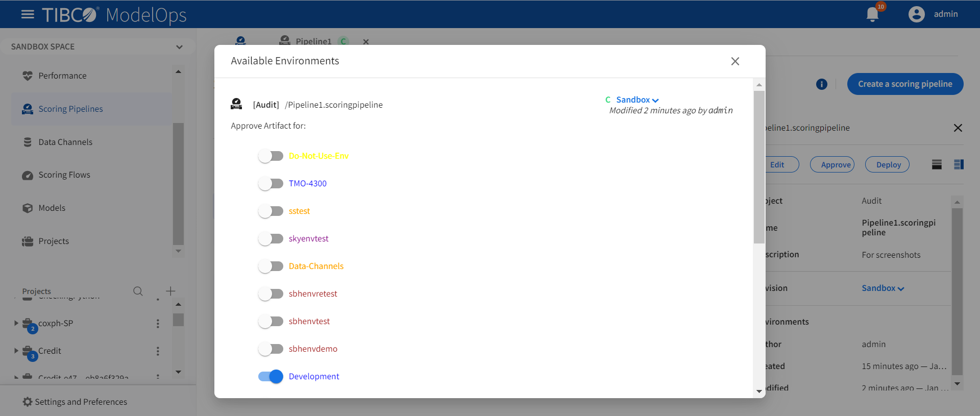Screen dimensions: 980x416
Task: Expand the Credit project tree node
Action: click(x=16, y=351)
